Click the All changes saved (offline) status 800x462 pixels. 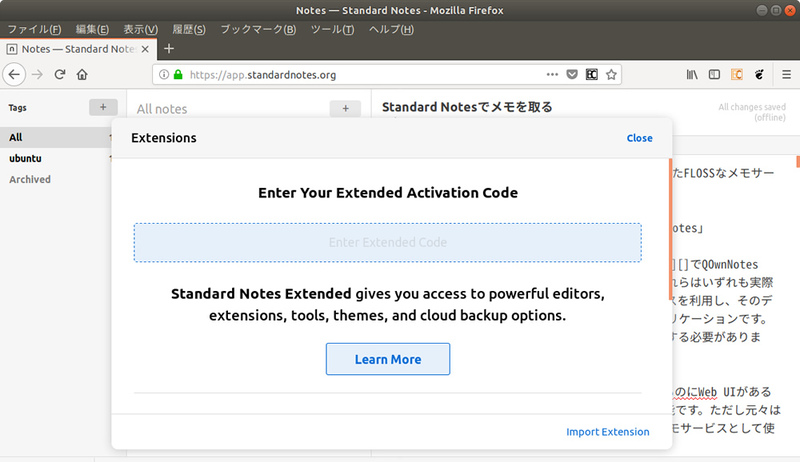click(752, 112)
